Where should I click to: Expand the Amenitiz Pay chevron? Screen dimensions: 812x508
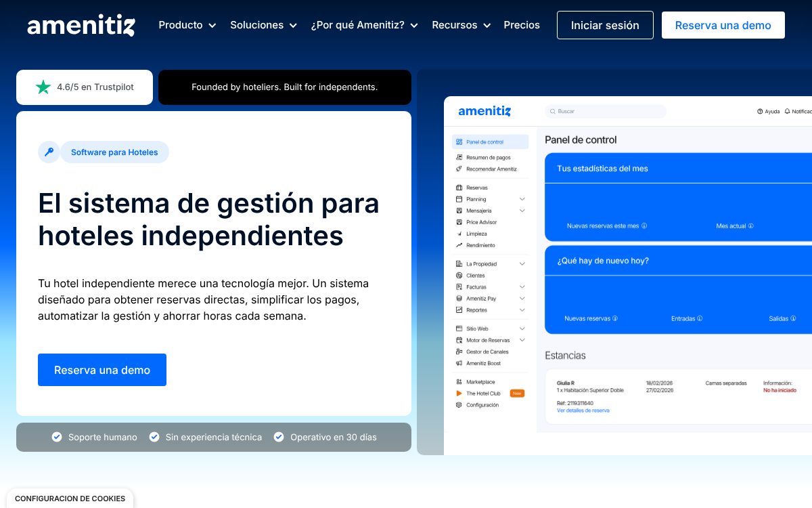pyautogui.click(x=522, y=299)
